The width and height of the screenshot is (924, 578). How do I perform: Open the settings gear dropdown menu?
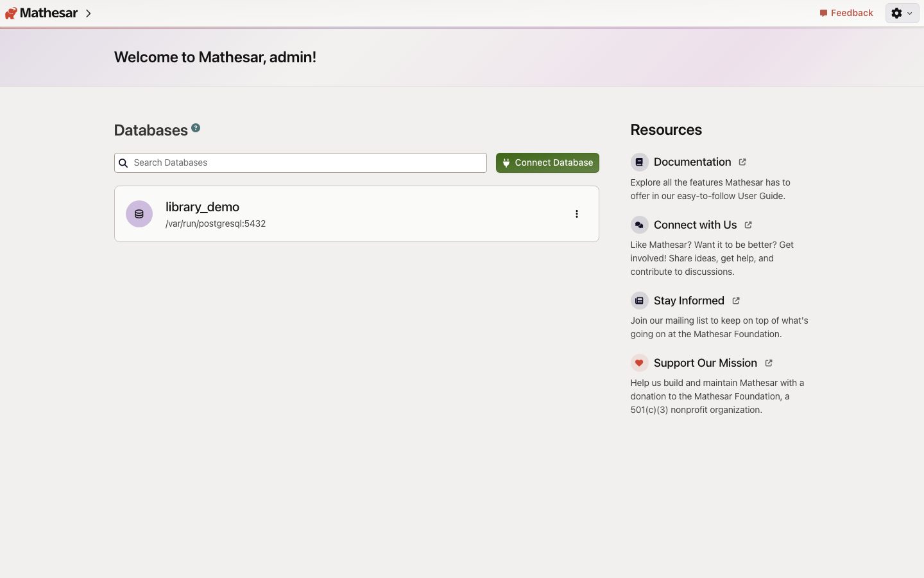[902, 13]
